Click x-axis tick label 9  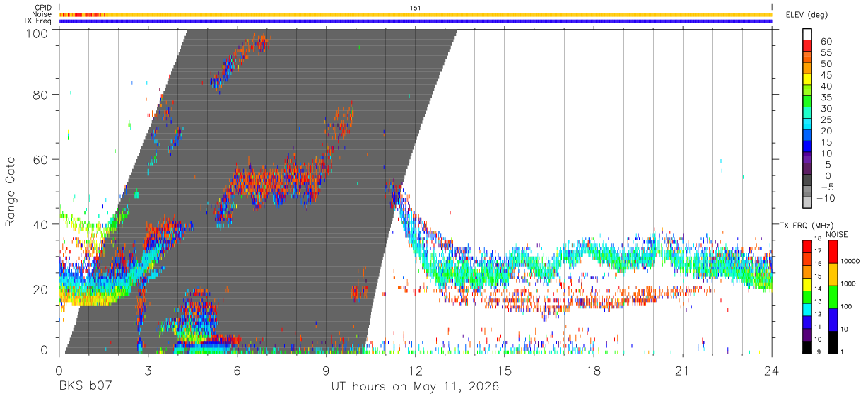point(327,371)
